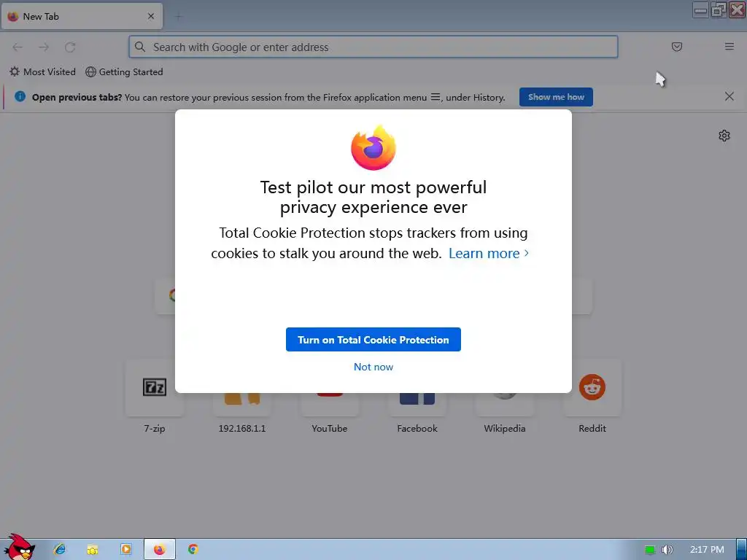Screen dimensions: 747x560
Task: Open the media player taskbar icon
Action: (125, 550)
